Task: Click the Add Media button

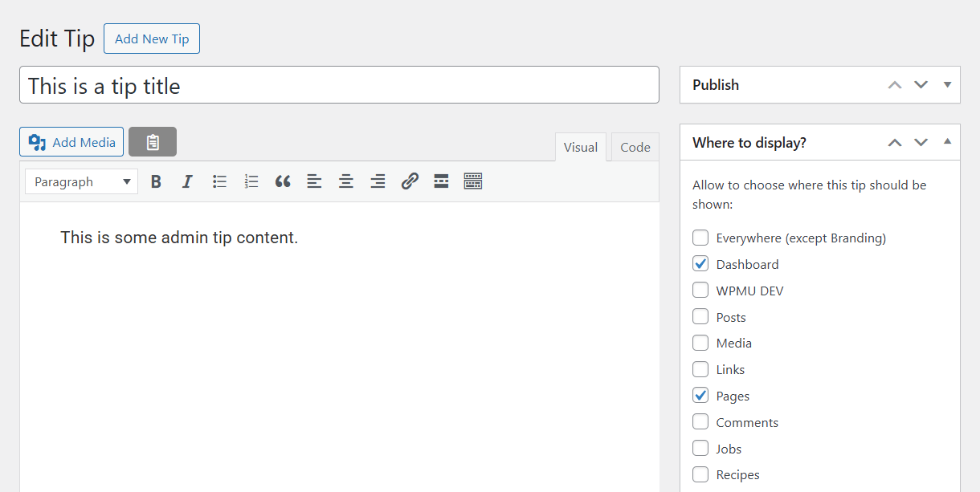Action: pos(71,141)
